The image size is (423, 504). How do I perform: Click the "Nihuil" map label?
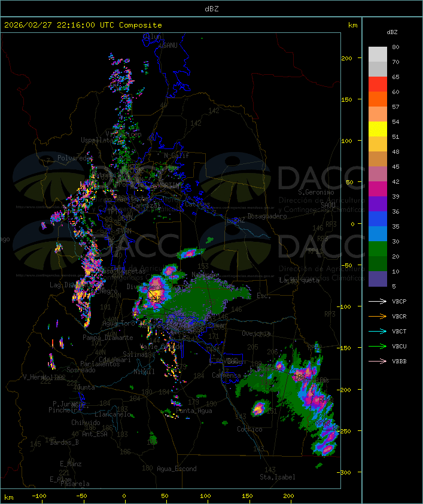[144, 372]
